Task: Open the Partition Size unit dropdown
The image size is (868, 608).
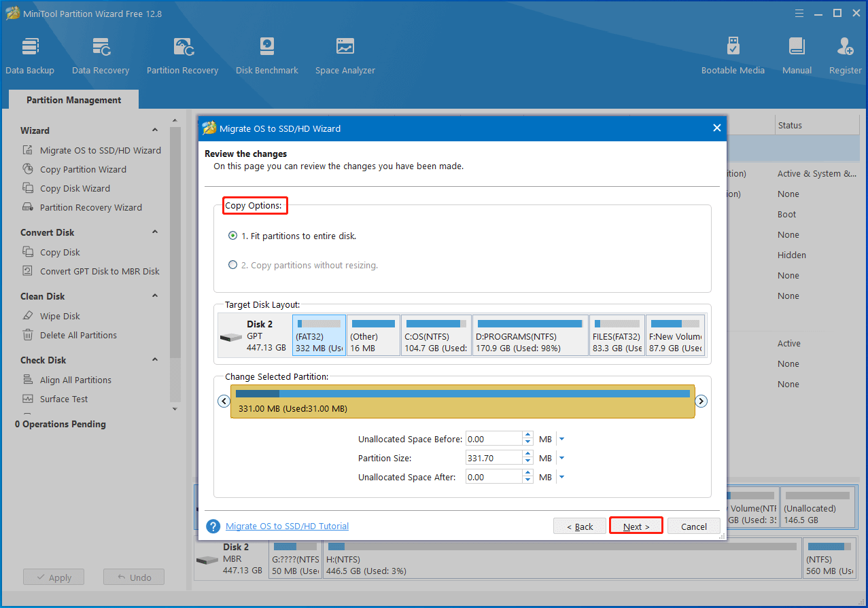Action: pos(561,457)
